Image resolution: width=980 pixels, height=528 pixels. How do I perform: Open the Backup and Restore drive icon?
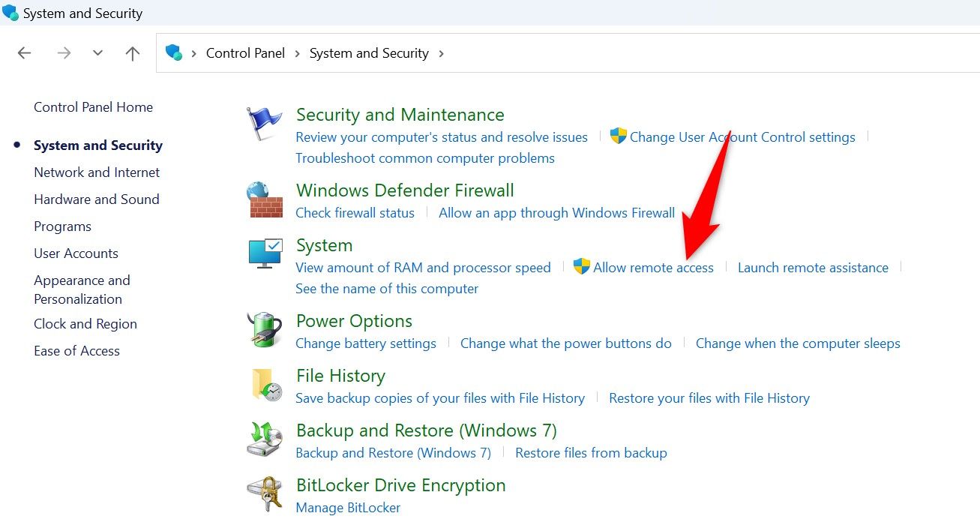[265, 439]
